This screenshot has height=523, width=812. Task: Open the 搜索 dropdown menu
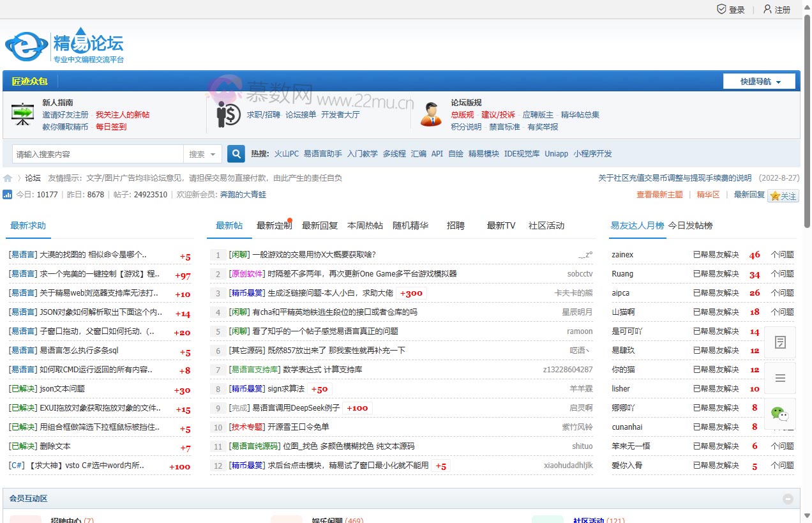[202, 154]
